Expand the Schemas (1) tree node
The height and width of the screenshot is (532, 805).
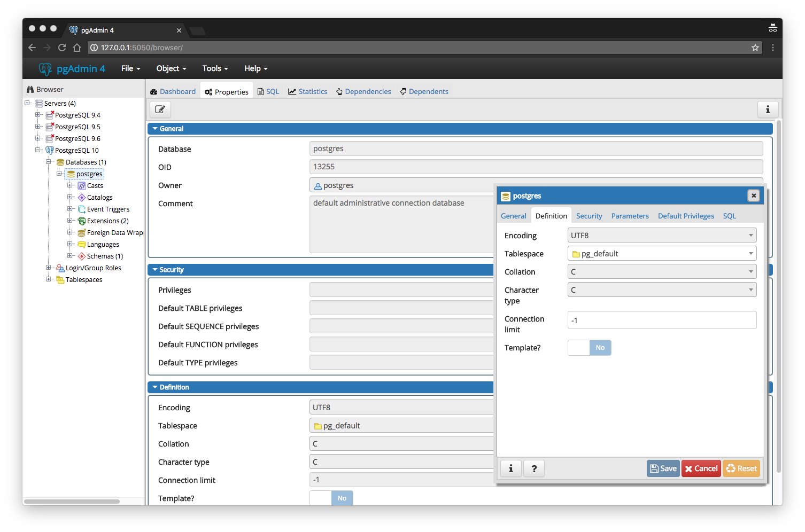point(70,256)
